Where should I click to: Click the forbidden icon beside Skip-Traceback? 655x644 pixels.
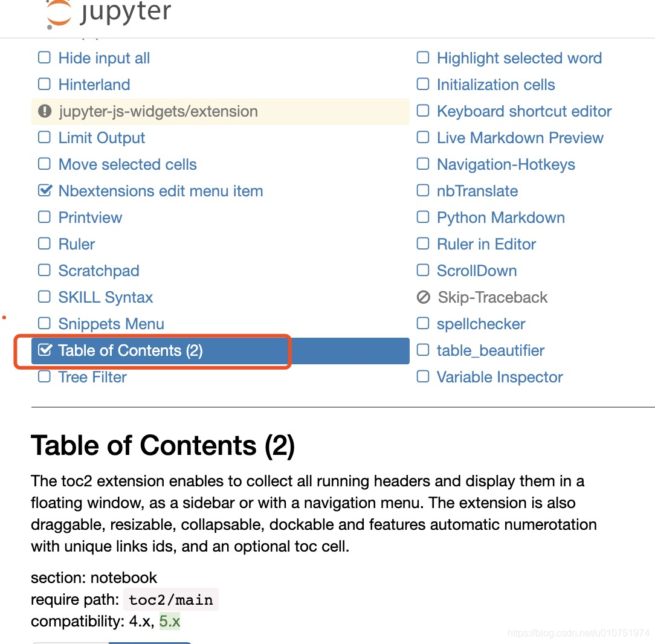pyautogui.click(x=424, y=297)
